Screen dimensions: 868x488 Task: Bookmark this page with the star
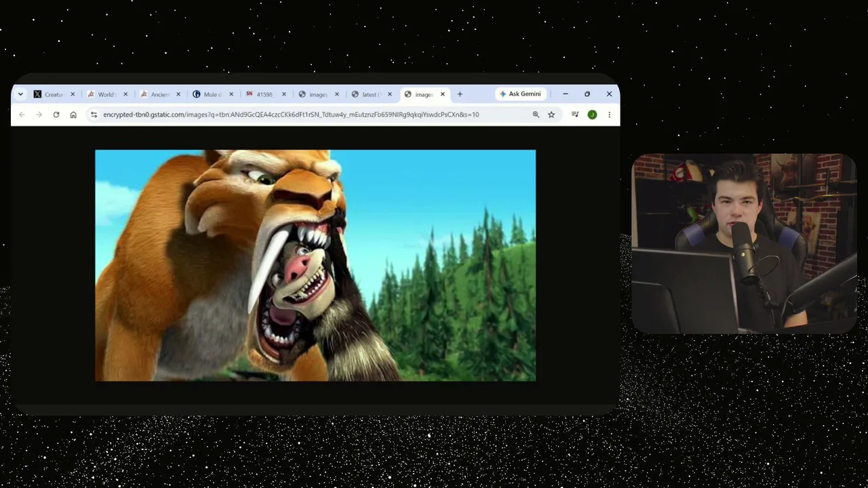click(x=551, y=115)
